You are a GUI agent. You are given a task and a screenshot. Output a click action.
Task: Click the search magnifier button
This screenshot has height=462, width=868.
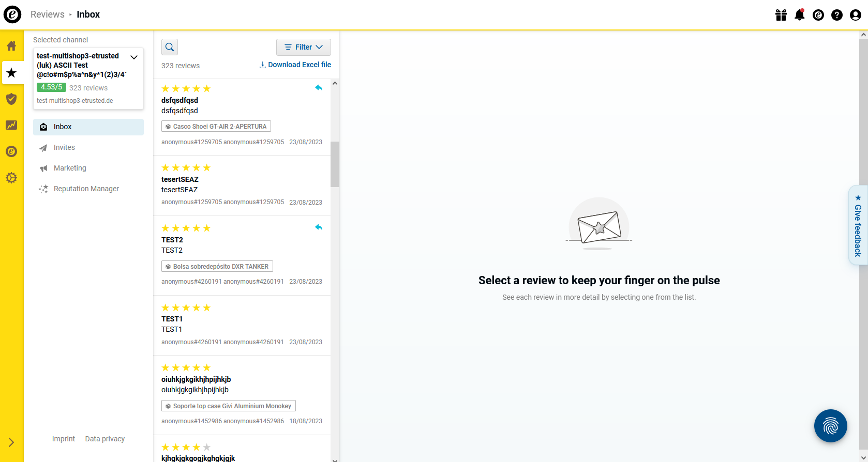pos(170,47)
